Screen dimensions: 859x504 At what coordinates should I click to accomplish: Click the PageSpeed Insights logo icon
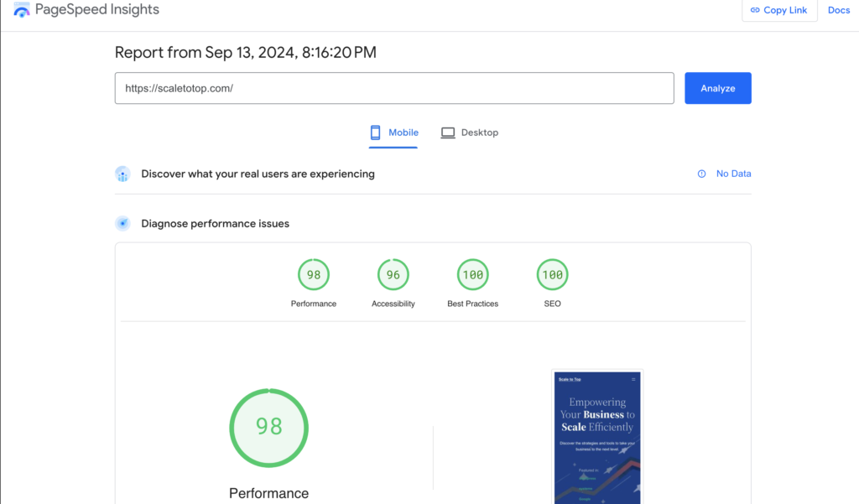point(22,10)
